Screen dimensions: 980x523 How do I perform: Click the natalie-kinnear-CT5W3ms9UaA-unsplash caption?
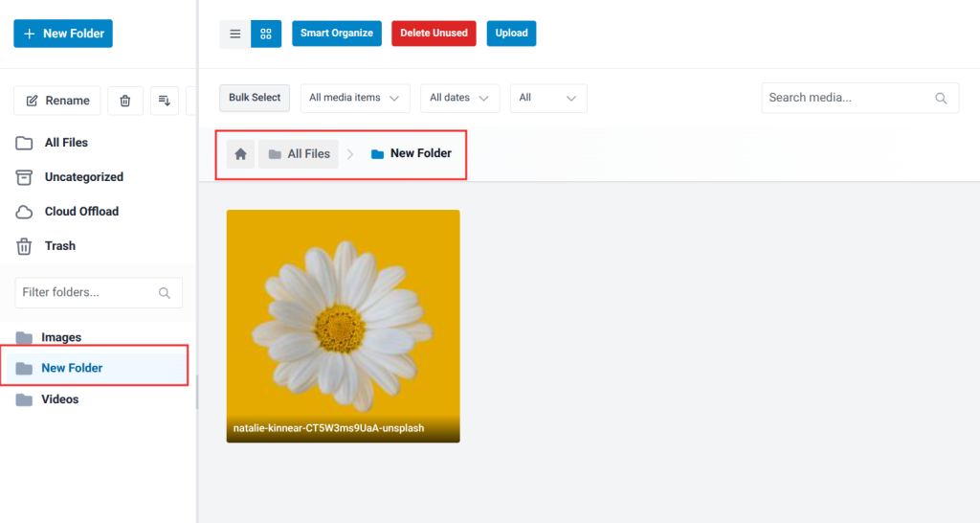[x=329, y=428]
